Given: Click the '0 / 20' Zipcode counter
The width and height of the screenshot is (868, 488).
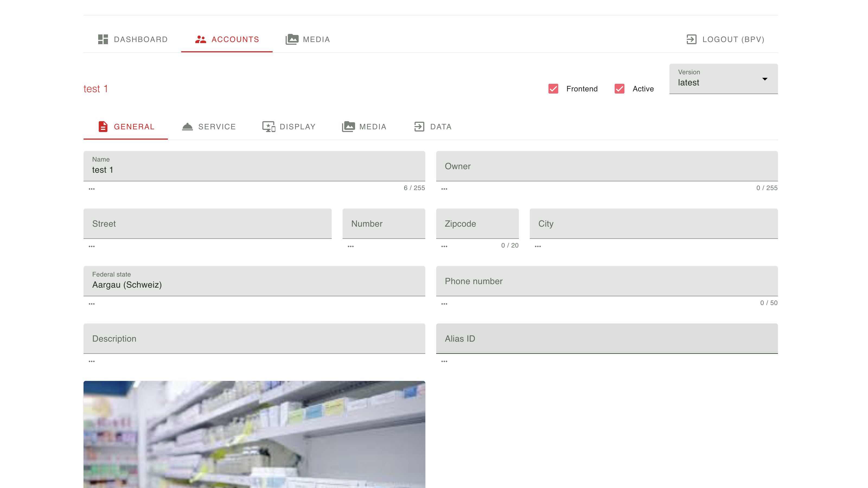Looking at the screenshot, I should [x=510, y=246].
